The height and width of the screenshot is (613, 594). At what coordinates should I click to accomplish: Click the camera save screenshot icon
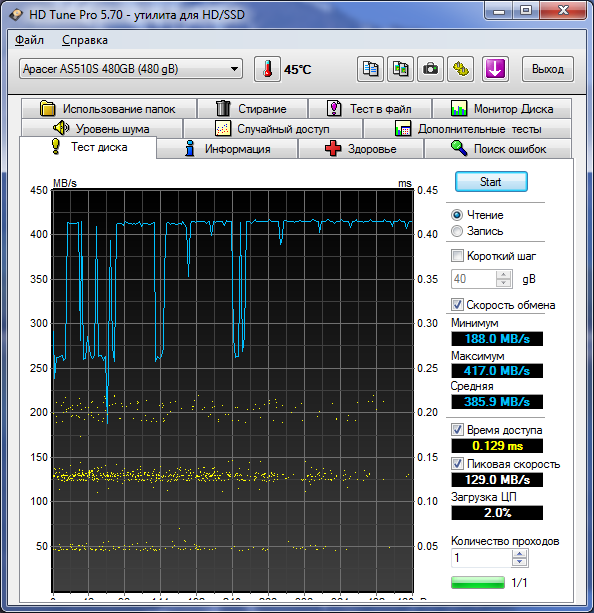click(430, 69)
